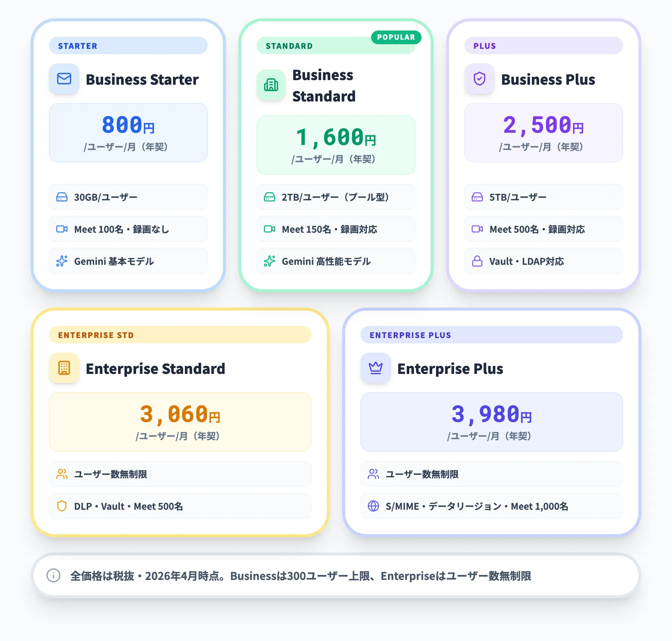Click S/MIME・データリージョン・Meet 1,000名 feature text
The image size is (672, 641).
pyautogui.click(x=477, y=506)
